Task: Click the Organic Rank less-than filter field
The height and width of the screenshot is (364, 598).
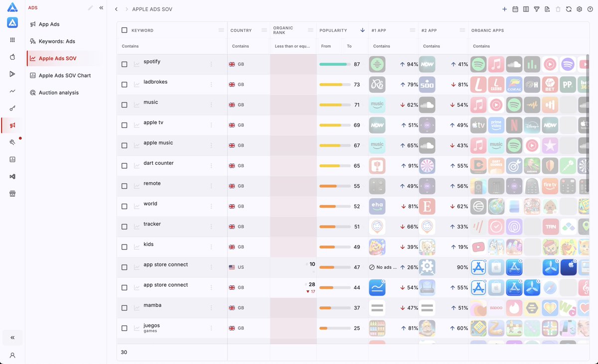Action: (x=293, y=46)
